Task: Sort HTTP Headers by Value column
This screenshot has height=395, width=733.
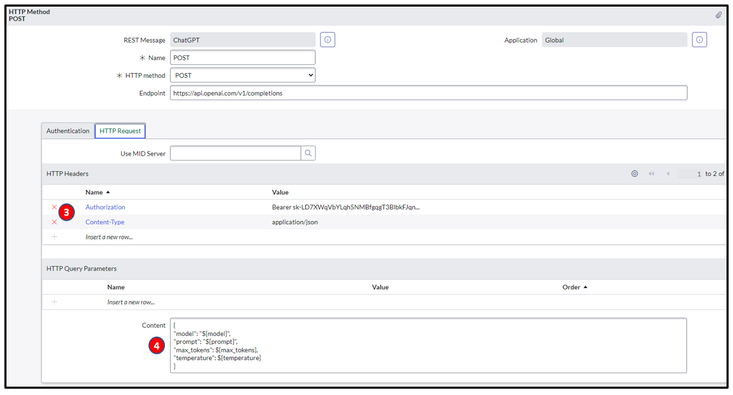Action: point(280,192)
